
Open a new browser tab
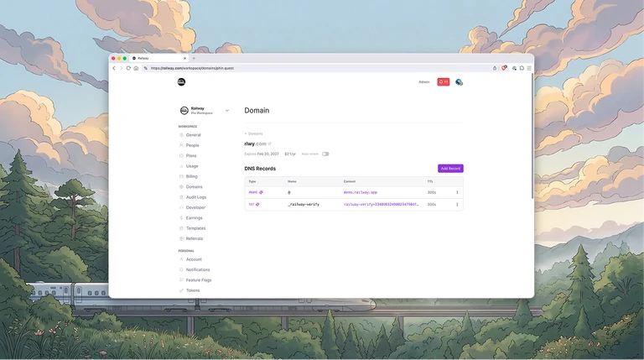(x=194, y=59)
